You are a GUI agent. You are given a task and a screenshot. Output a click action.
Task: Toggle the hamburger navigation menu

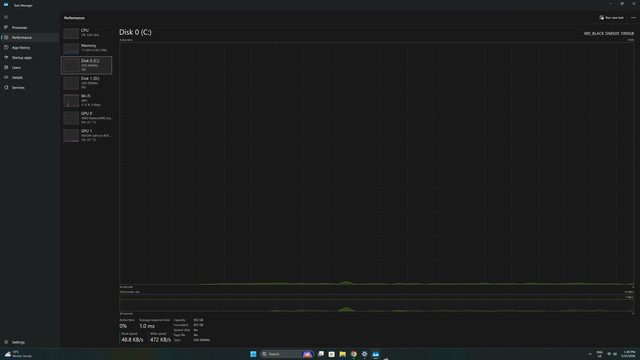[6, 17]
